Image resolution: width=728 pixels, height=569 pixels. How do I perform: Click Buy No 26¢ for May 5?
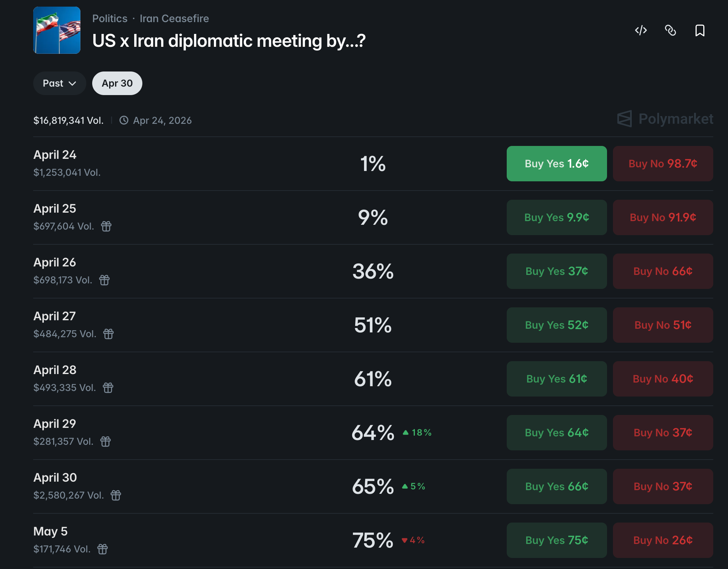[x=663, y=540]
